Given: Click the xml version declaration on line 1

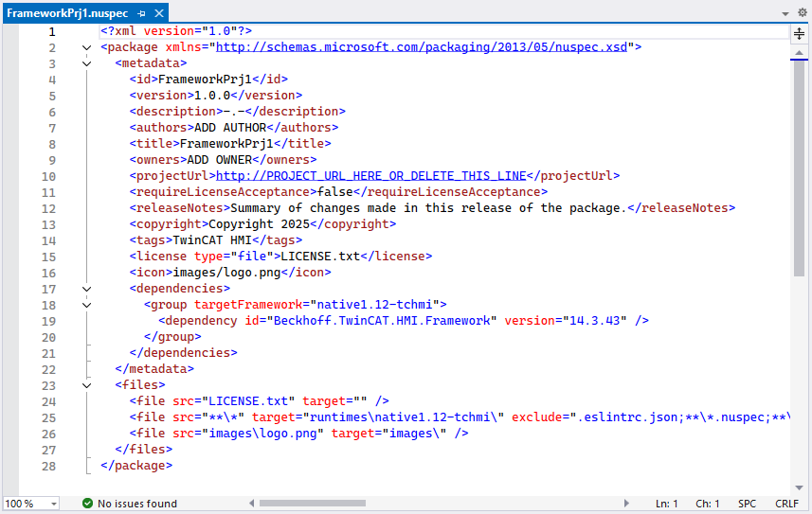Looking at the screenshot, I should pyautogui.click(x=176, y=31).
